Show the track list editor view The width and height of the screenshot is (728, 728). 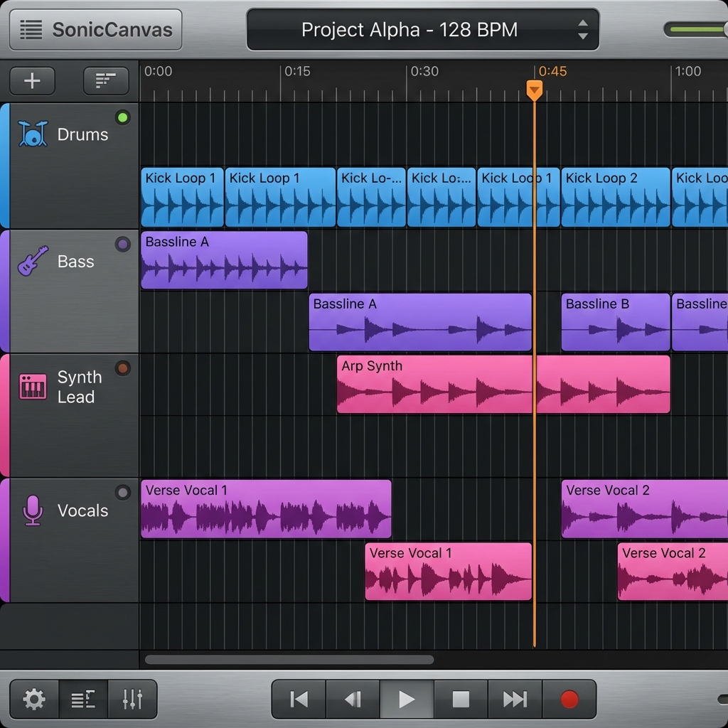pyautogui.click(x=83, y=700)
